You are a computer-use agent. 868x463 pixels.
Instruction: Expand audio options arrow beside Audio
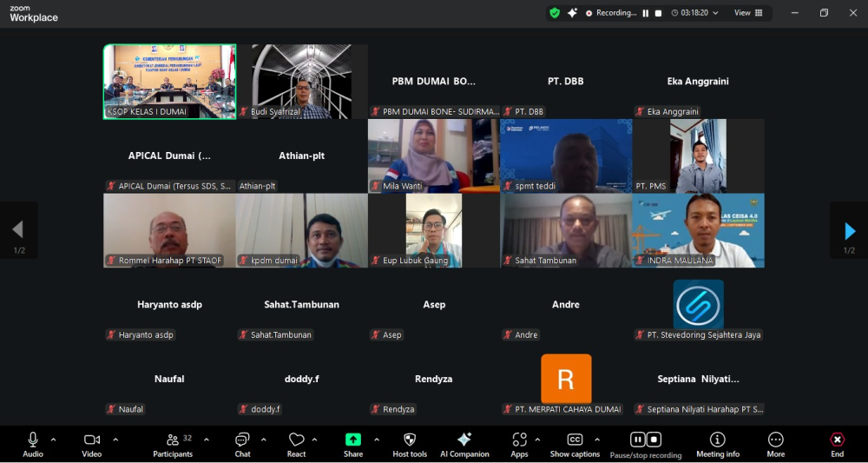(53, 440)
